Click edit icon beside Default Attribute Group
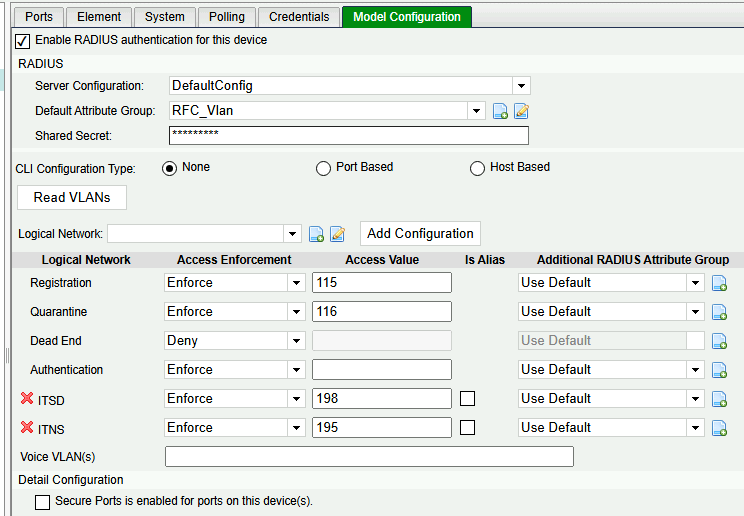Screen dimensions: 744x516 [521, 111]
